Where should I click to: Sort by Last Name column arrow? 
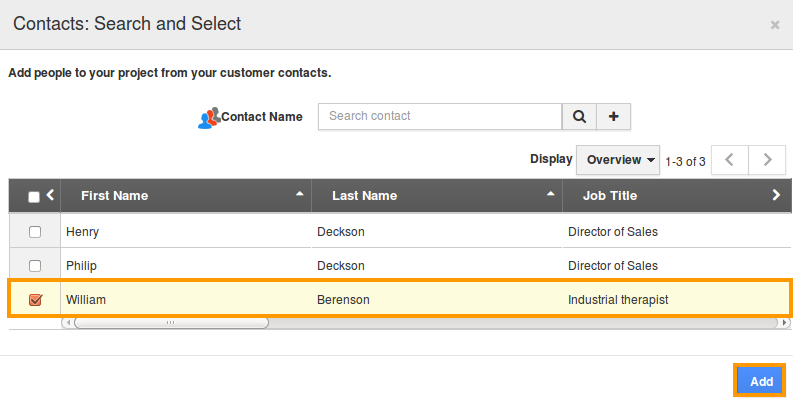[x=550, y=195]
